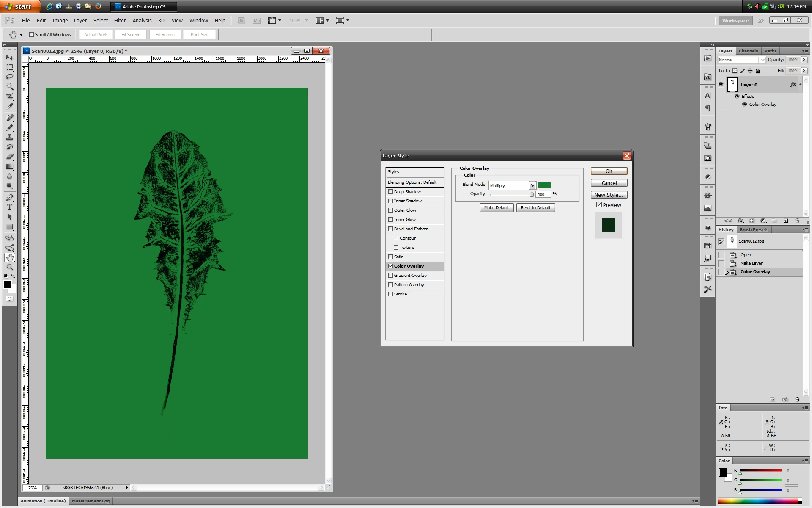
Task: Select the Pen tool
Action: [x=10, y=197]
